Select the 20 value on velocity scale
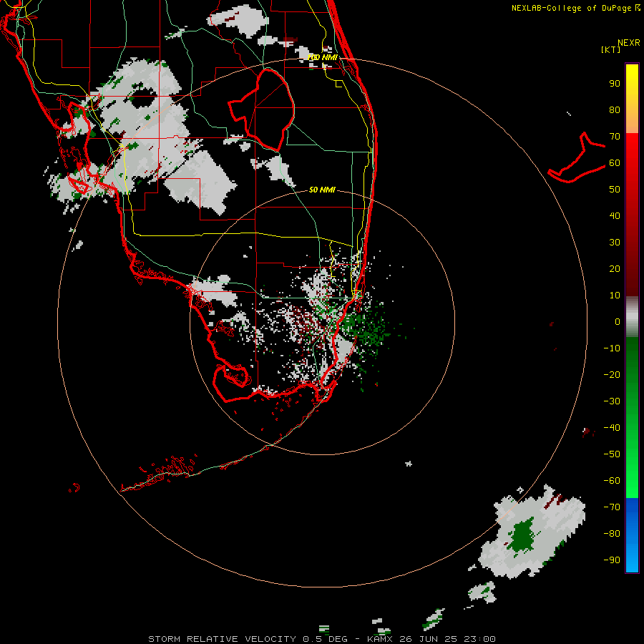Viewport: 644px width, 644px height. click(615, 269)
